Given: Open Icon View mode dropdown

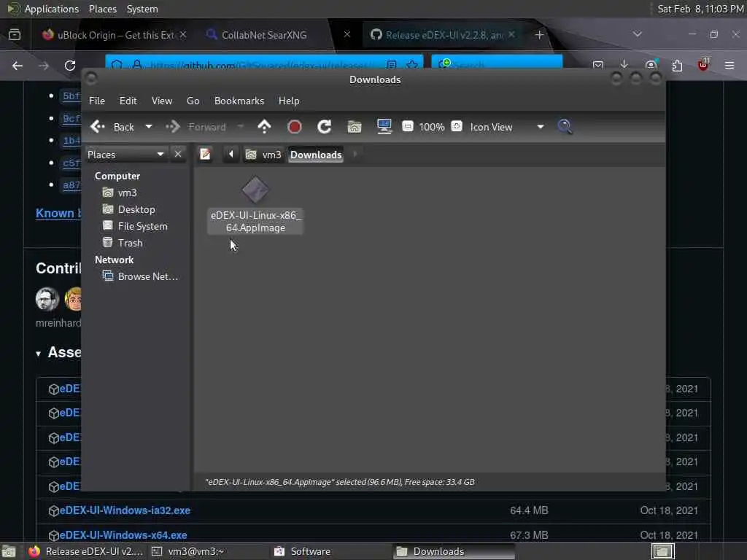Looking at the screenshot, I should (506, 127).
